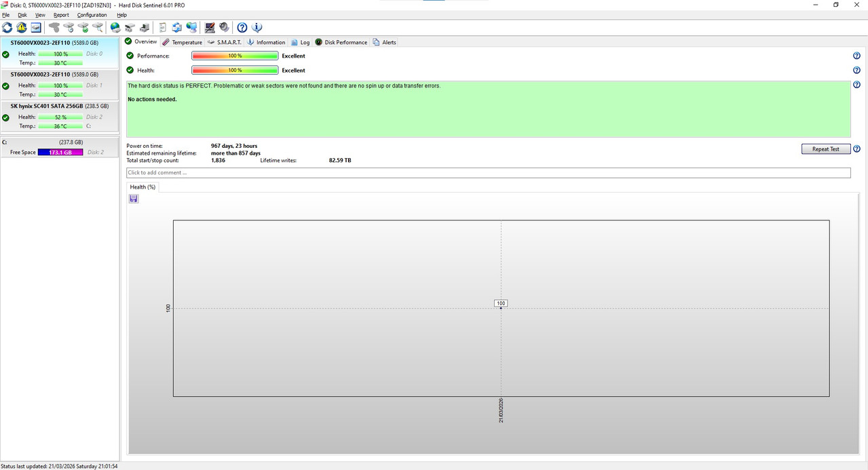This screenshot has height=470, width=868.
Task: Click the help icon beside the status message
Action: (856, 85)
